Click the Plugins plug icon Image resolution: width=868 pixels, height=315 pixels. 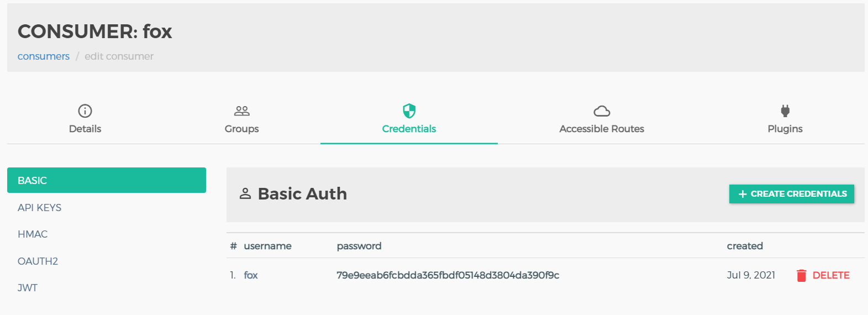tap(785, 111)
